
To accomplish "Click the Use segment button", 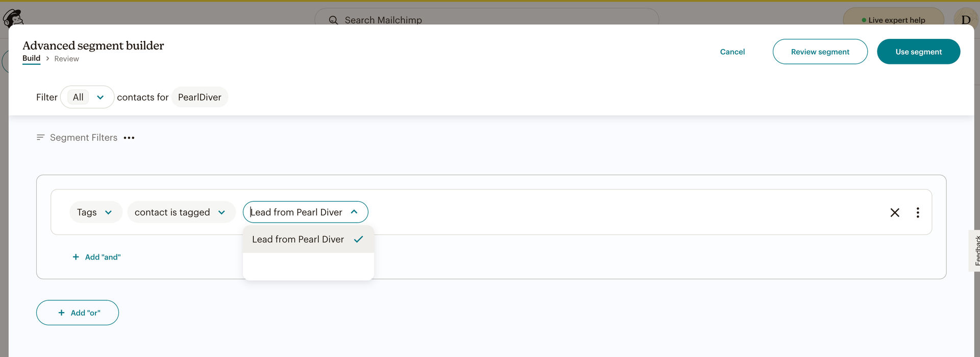I will coord(918,52).
